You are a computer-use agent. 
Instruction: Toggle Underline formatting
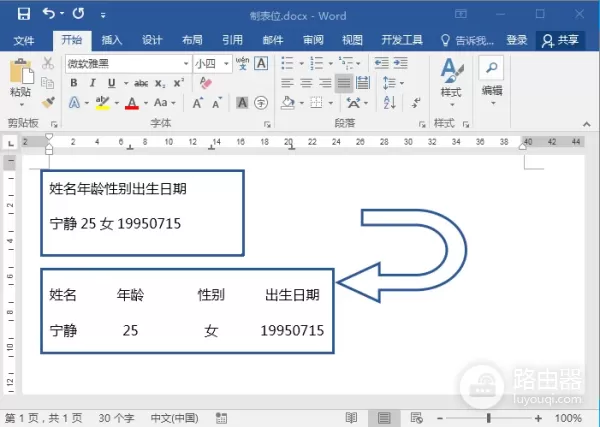(111, 83)
